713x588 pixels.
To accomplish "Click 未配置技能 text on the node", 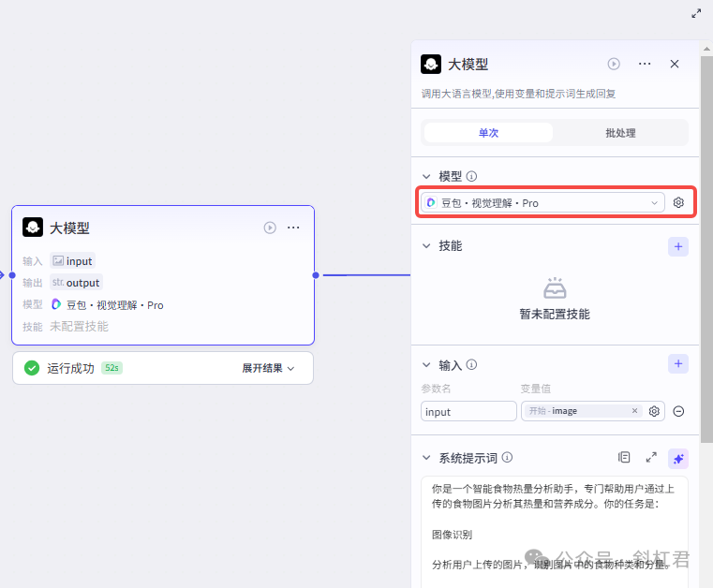I will pos(79,326).
